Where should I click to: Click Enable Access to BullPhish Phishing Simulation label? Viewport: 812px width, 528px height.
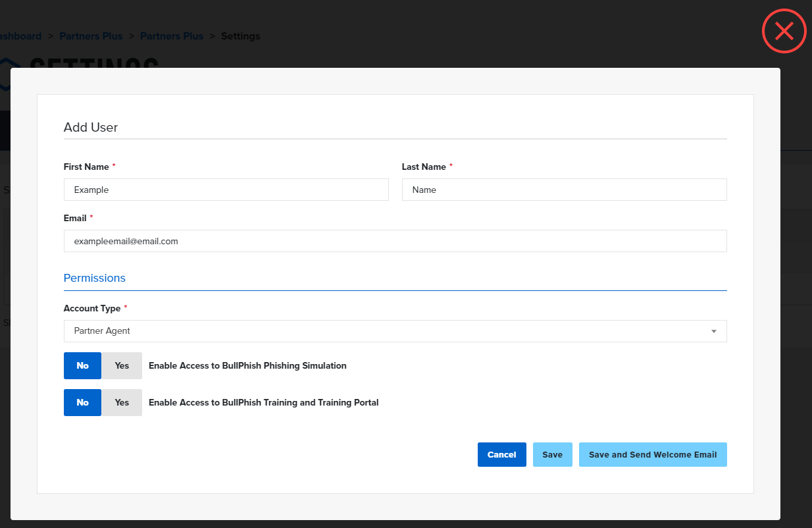tap(247, 365)
